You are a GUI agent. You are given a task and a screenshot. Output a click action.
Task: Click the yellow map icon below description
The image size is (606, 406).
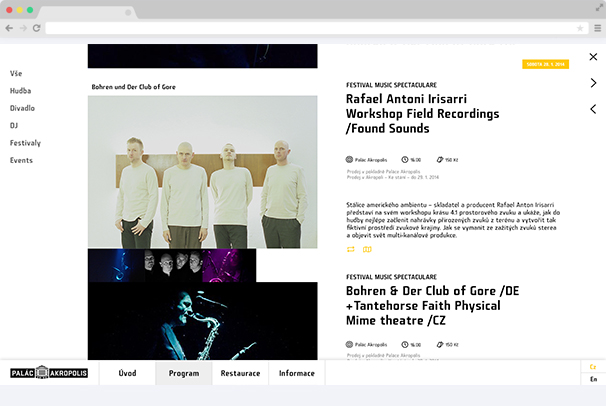point(367,249)
